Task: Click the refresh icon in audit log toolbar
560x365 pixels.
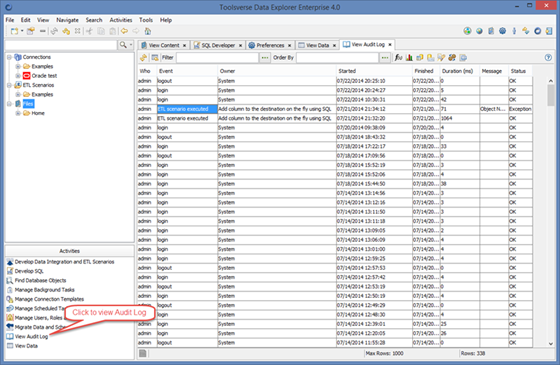Action: (x=144, y=58)
